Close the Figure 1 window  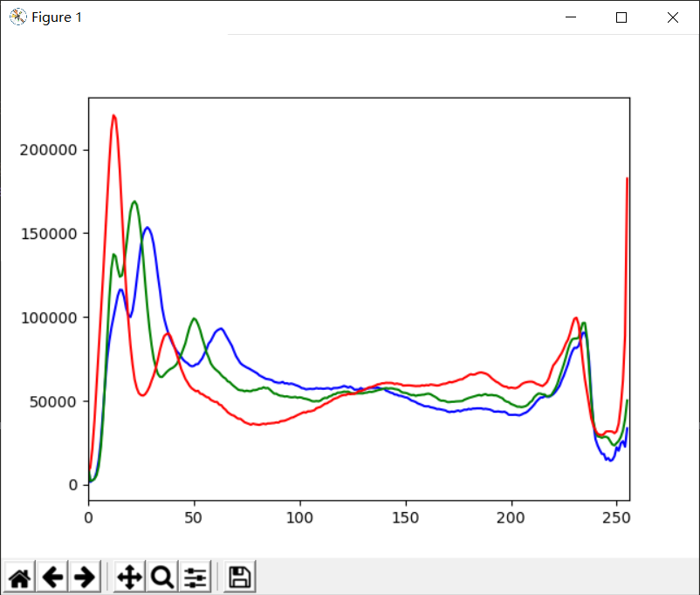click(x=673, y=17)
